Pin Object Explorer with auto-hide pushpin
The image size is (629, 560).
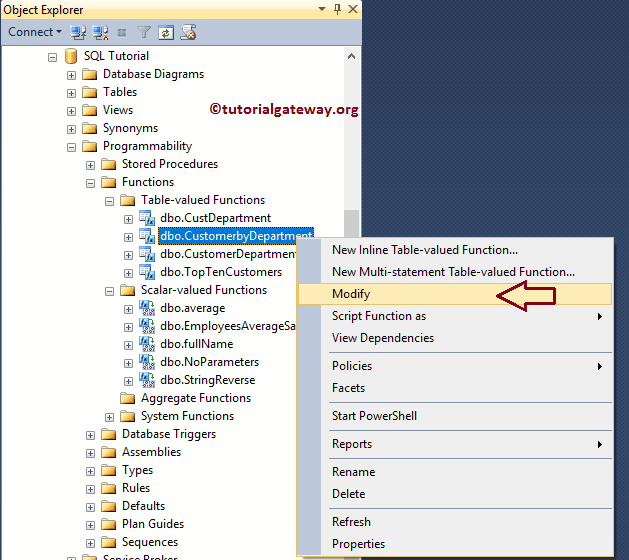pyautogui.click(x=337, y=9)
